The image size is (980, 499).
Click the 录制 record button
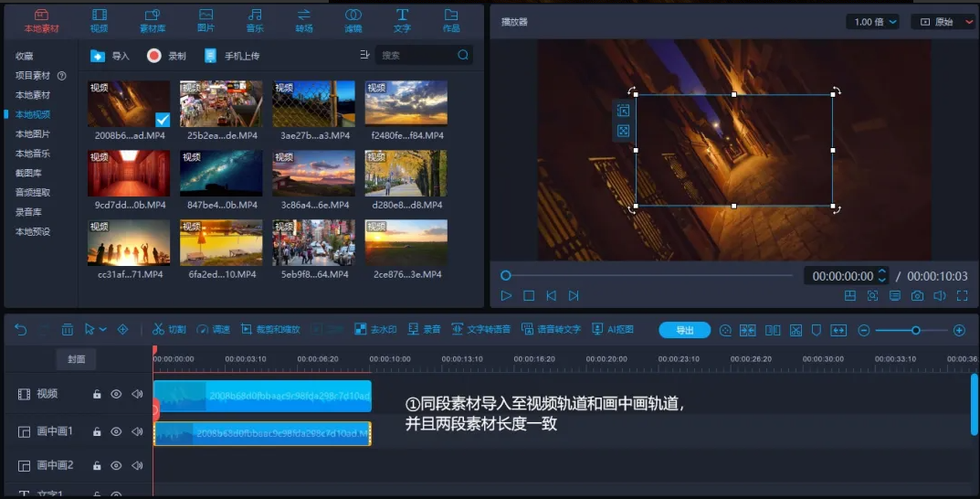pyautogui.click(x=166, y=56)
